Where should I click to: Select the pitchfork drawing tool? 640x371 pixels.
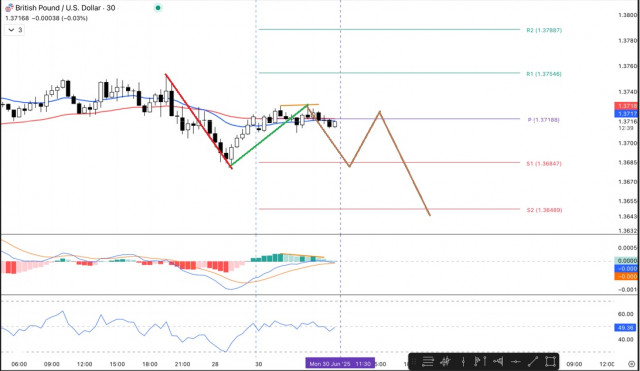coord(445,361)
